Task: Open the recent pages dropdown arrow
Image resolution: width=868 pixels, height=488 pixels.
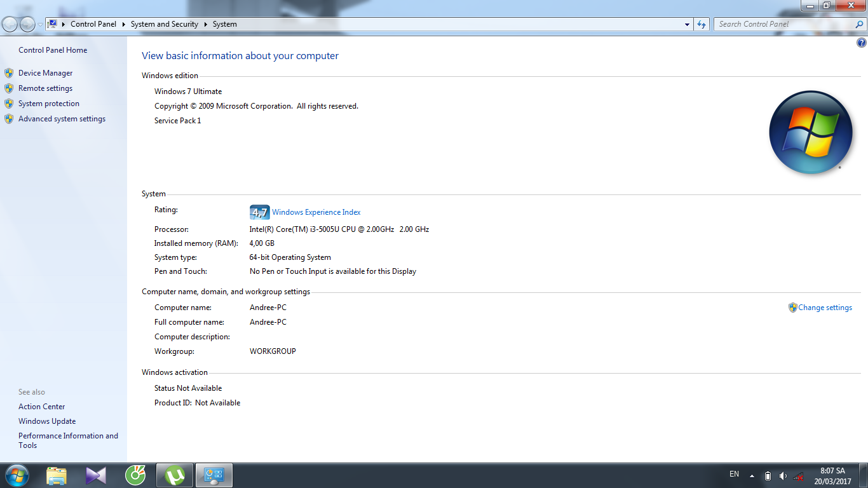Action: (x=41, y=24)
